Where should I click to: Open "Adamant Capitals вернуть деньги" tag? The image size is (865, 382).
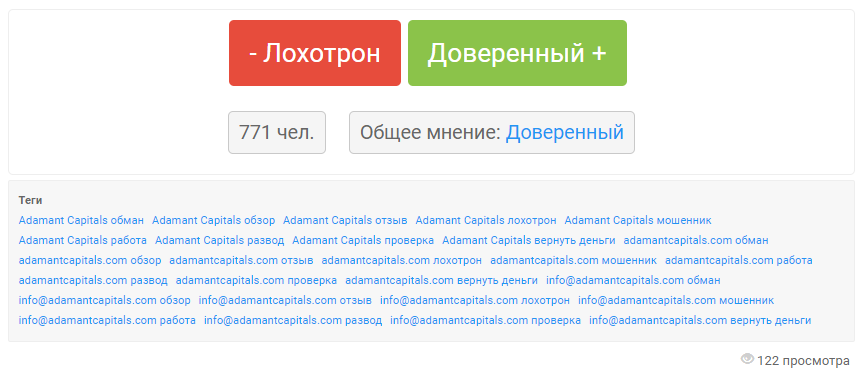(529, 241)
